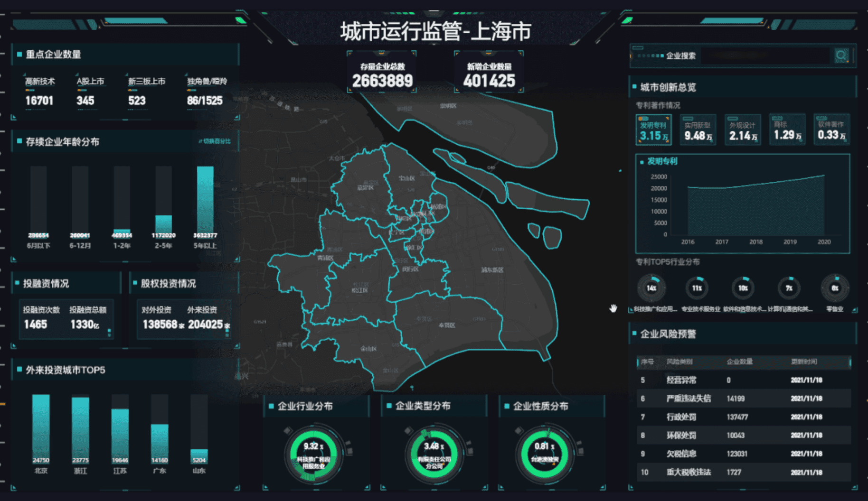Open the 外观设计 2.14万 tab

[743, 130]
